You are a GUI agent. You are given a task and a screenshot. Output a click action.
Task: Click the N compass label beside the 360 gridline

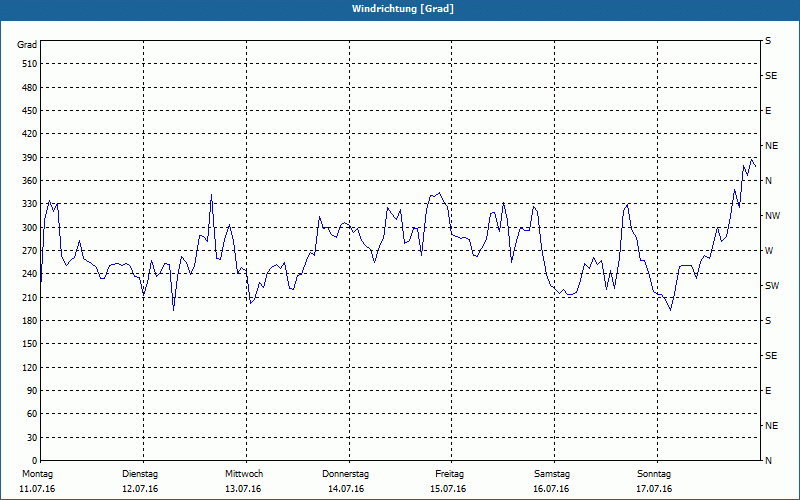pos(768,181)
